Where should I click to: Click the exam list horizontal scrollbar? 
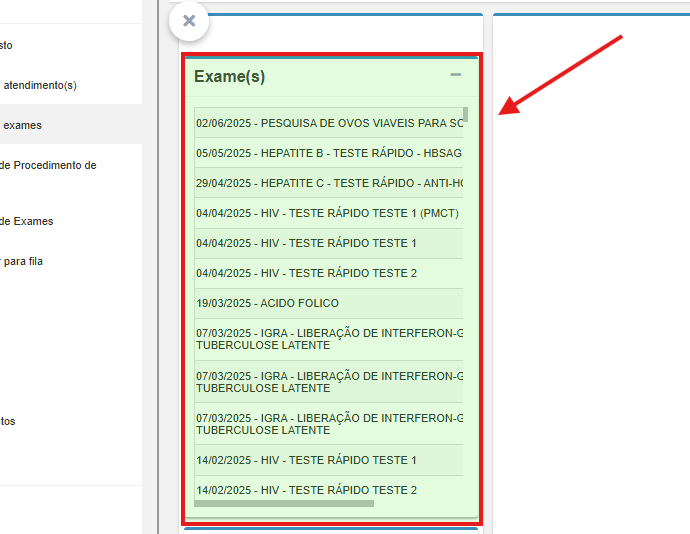[284, 504]
